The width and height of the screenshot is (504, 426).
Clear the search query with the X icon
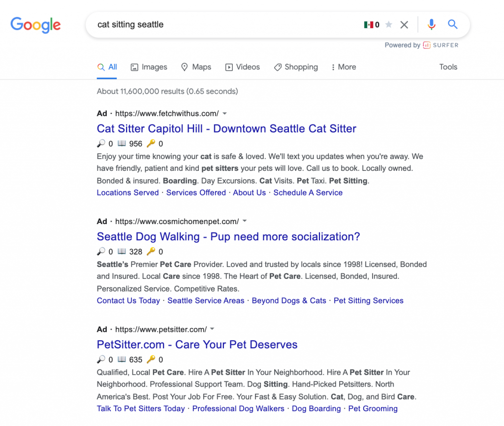point(404,25)
